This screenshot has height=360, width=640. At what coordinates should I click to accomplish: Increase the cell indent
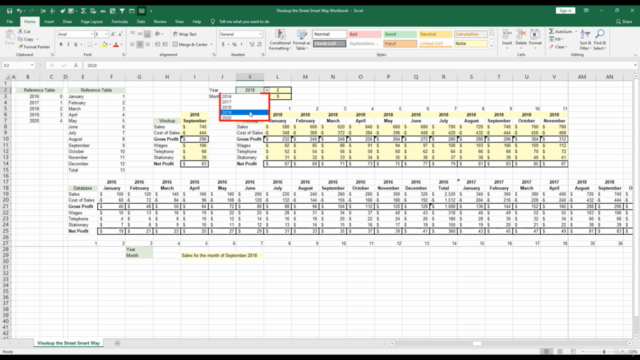pos(165,44)
